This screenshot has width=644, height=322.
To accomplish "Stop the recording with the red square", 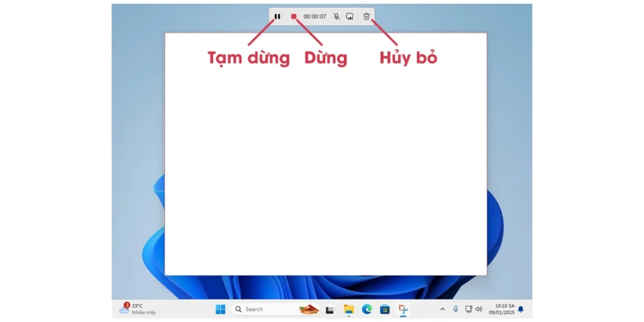I will click(x=293, y=16).
